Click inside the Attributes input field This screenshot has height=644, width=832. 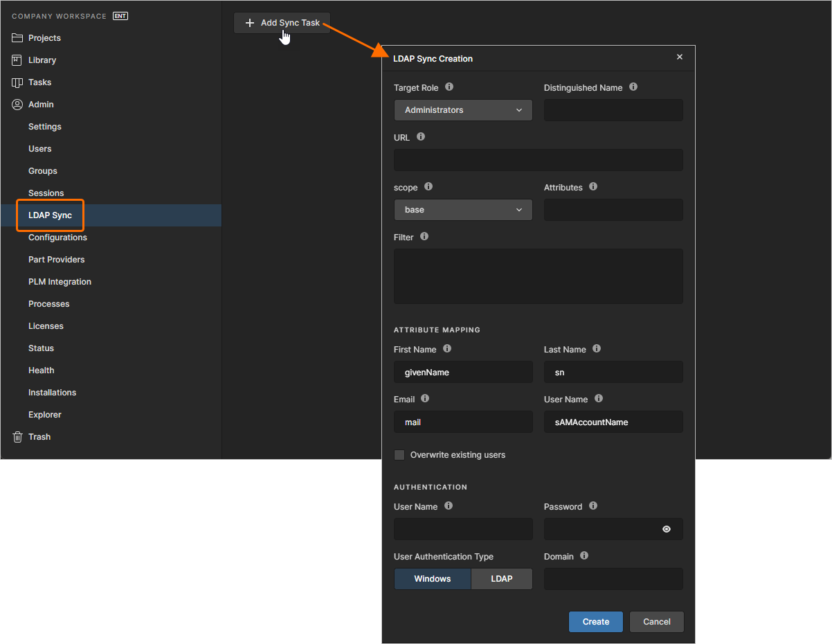pos(613,209)
